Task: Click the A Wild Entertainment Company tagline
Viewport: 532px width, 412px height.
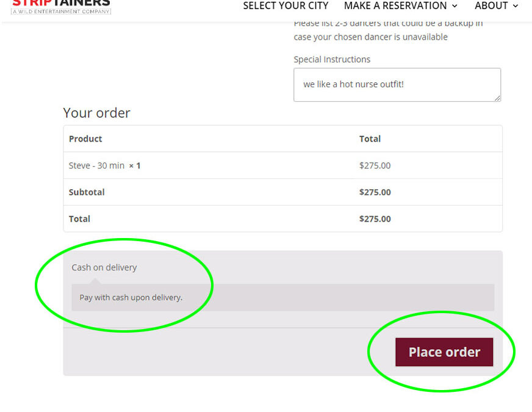Action: [61, 12]
